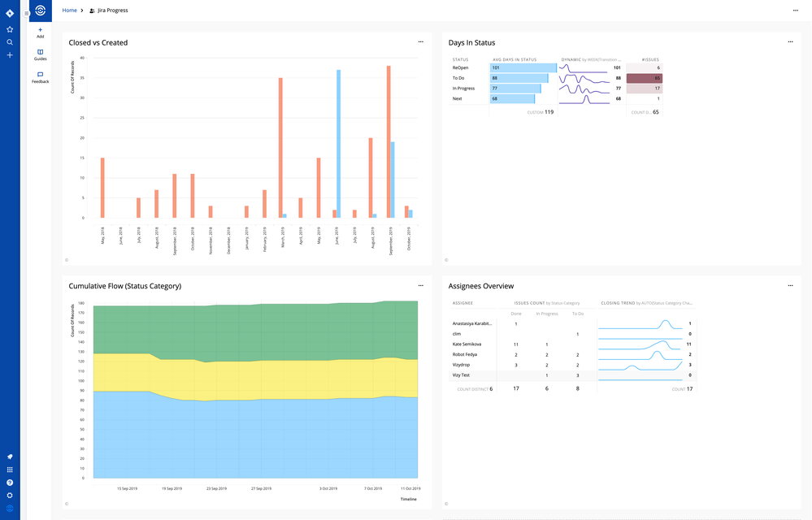Add a new item via the Add plus icon
812x520 pixels.
[39, 31]
